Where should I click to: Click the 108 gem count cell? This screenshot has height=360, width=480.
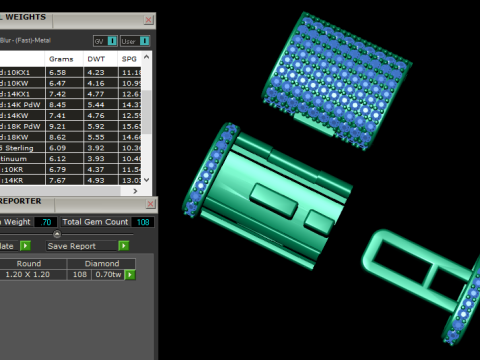[x=80, y=275]
